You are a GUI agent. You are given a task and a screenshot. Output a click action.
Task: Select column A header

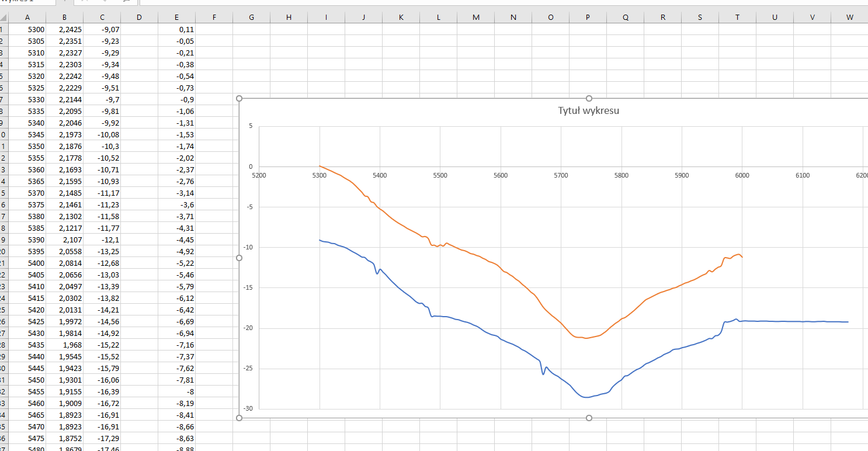point(27,18)
